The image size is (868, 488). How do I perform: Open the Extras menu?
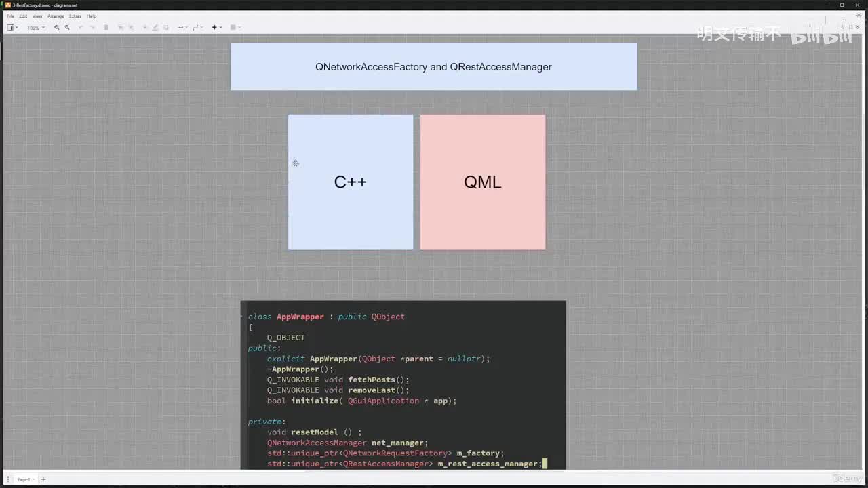75,16
